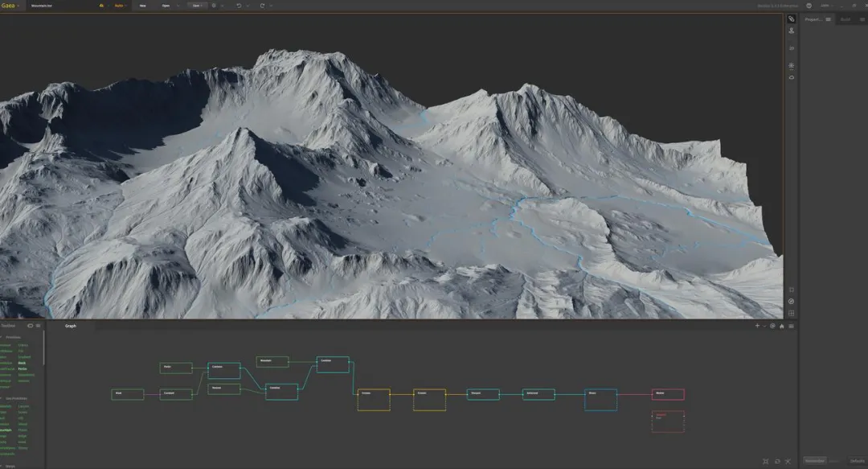The height and width of the screenshot is (469, 868).
Task: Expand the arrow next to Open button
Action: [x=178, y=6]
